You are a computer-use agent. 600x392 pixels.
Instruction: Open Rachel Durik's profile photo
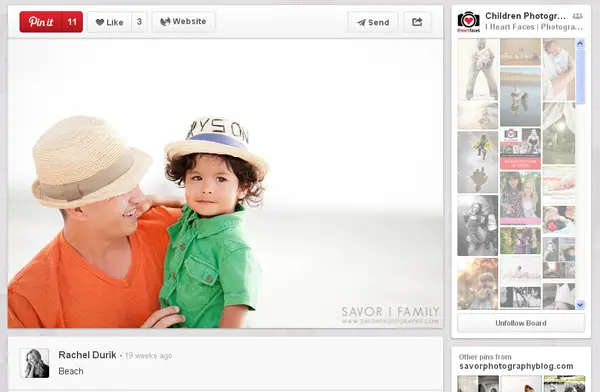coord(34,363)
